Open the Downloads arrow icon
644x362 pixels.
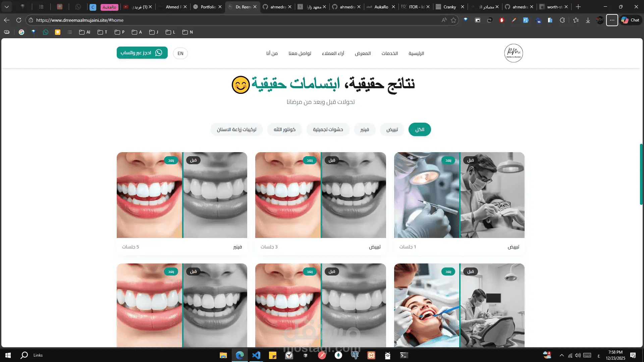point(588,20)
